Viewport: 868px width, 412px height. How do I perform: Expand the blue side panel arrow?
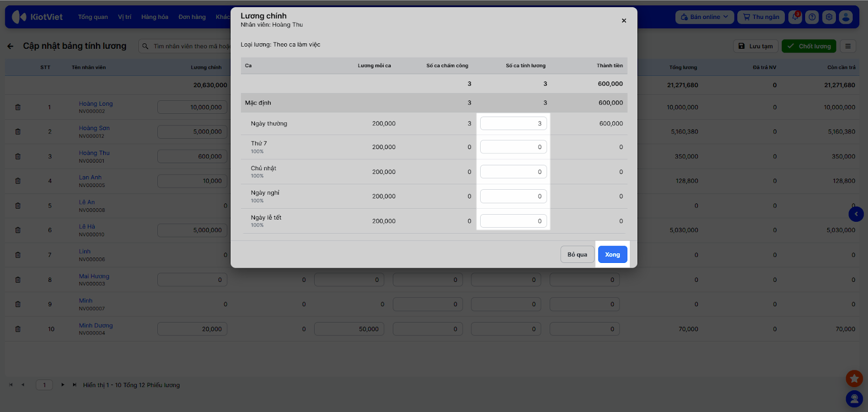[x=856, y=214]
